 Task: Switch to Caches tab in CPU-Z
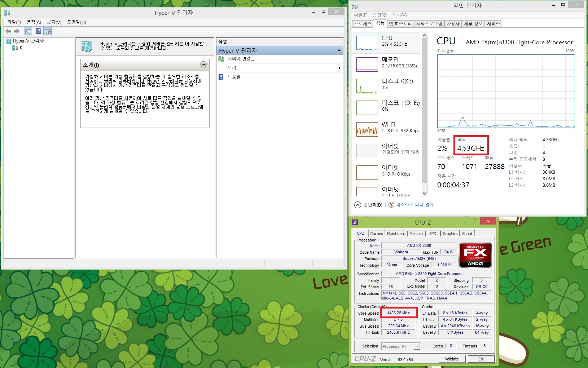(x=376, y=234)
